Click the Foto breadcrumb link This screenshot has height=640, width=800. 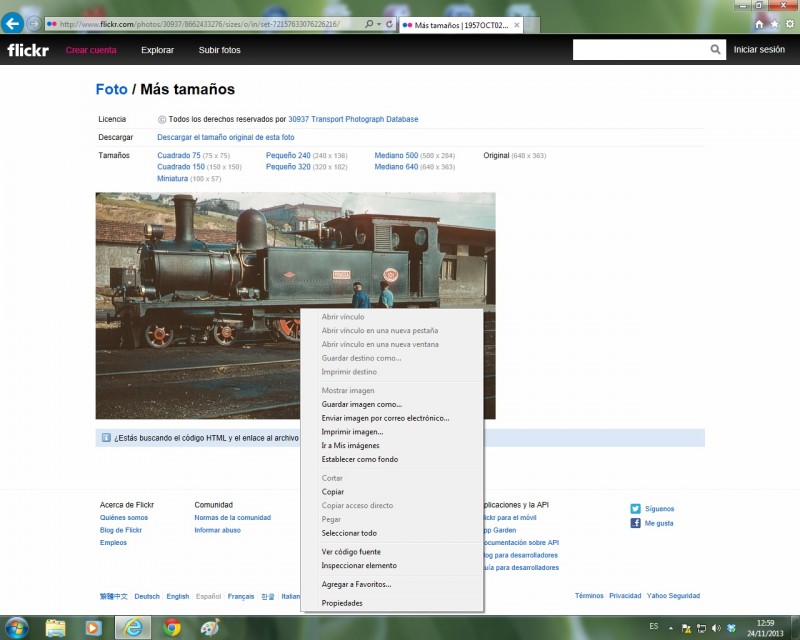(x=111, y=89)
